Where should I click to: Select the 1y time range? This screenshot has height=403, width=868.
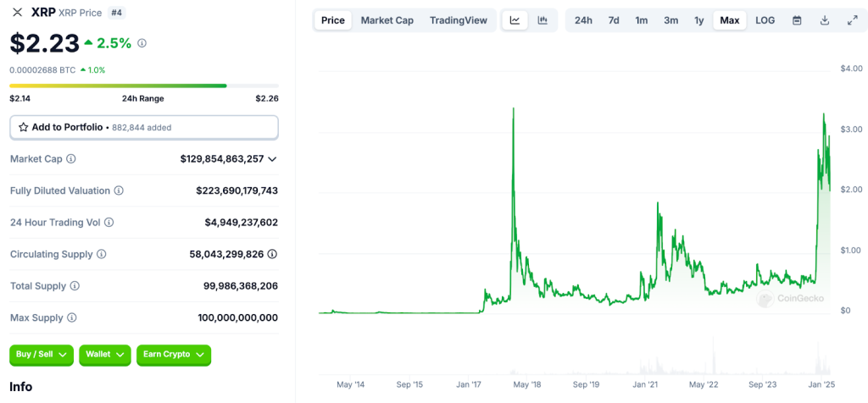click(698, 20)
